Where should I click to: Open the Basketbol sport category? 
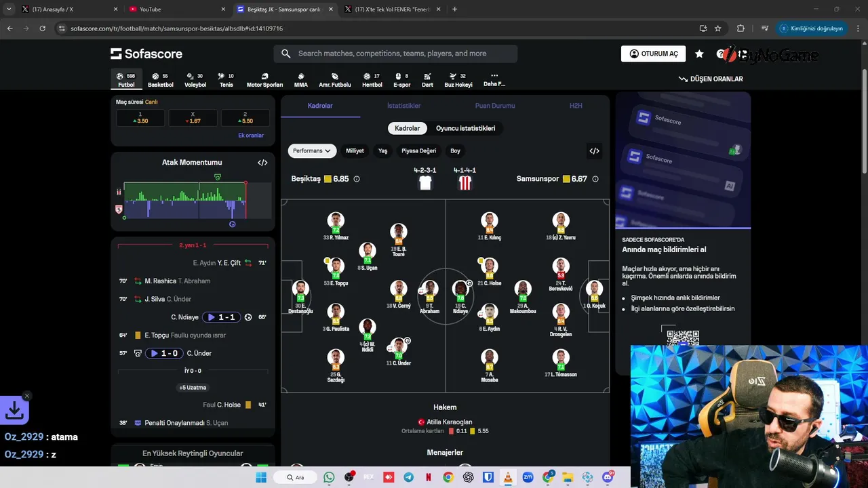click(x=161, y=80)
